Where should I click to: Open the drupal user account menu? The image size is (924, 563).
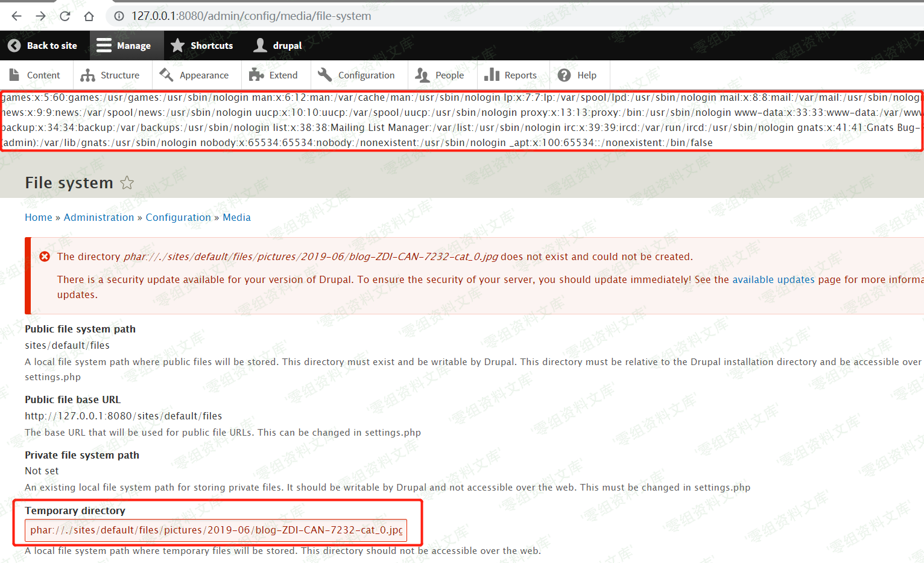point(277,46)
